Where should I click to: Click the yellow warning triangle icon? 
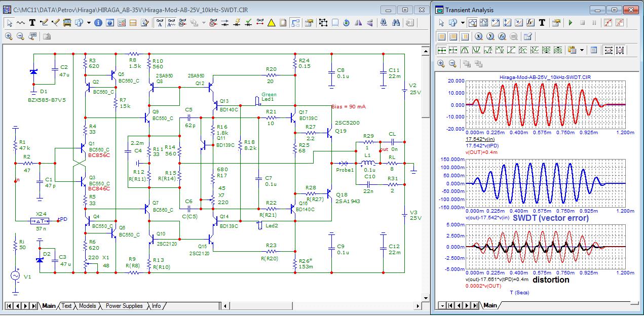271,23
